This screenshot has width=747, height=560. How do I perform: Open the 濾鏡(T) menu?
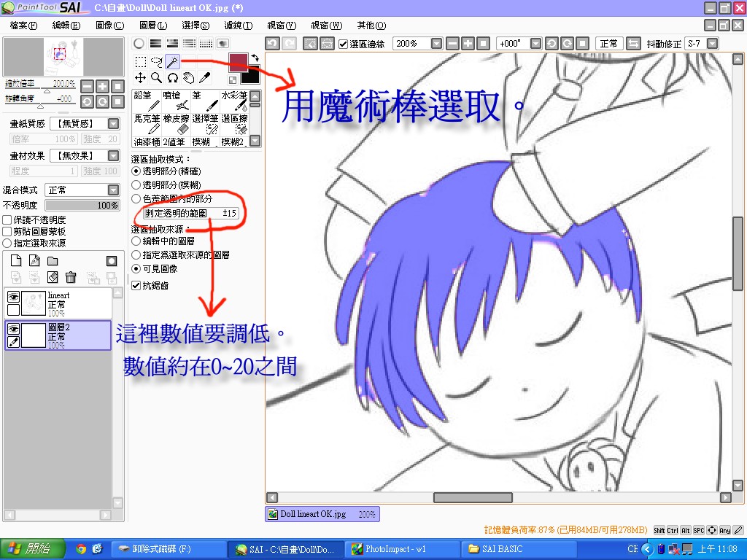(x=239, y=26)
